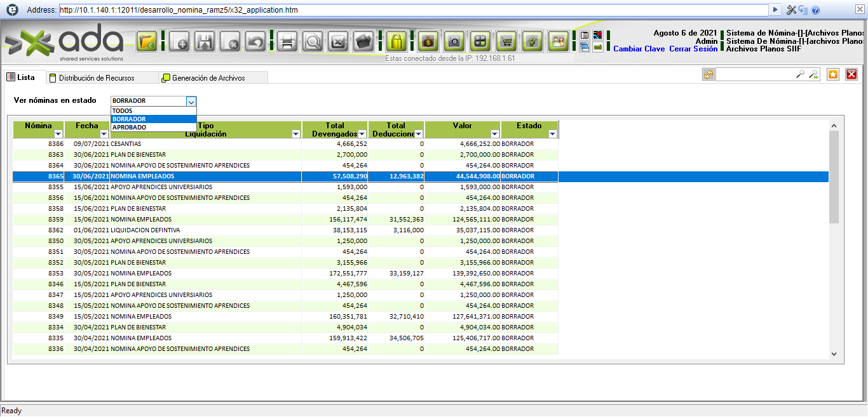The width and height of the screenshot is (868, 417).
Task: Click the money bag toolbar icon
Action: (428, 42)
